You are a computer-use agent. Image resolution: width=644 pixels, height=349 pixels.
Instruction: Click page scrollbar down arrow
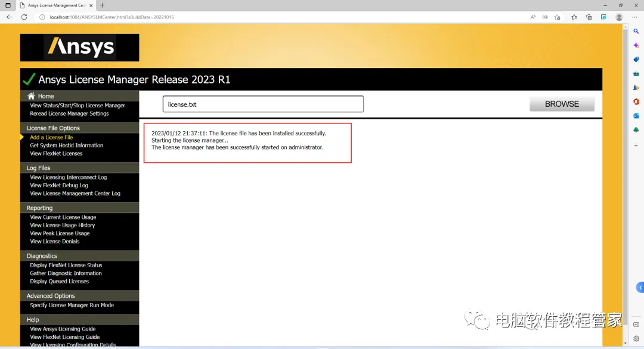(625, 343)
